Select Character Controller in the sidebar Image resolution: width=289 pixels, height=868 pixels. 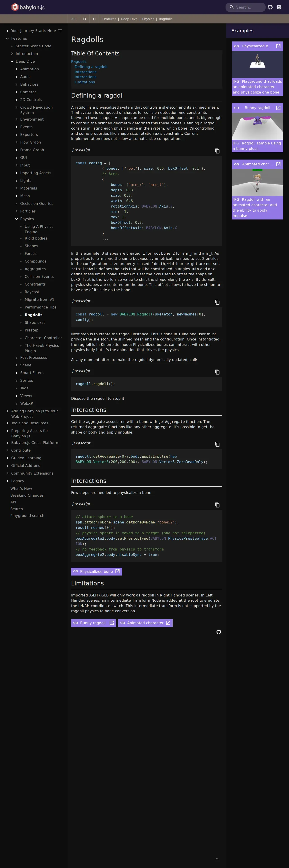pyautogui.click(x=43, y=338)
